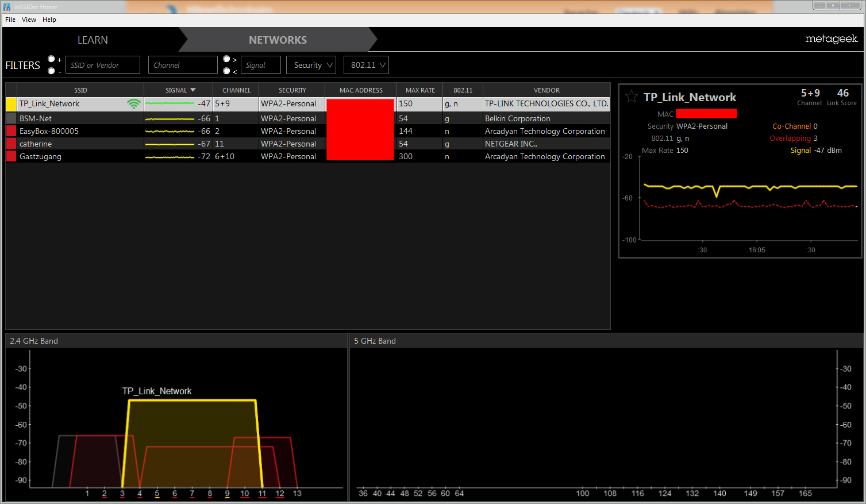Select the minus (exclude) SSID filter radio
Screen dimensions: 866x504
coord(51,71)
